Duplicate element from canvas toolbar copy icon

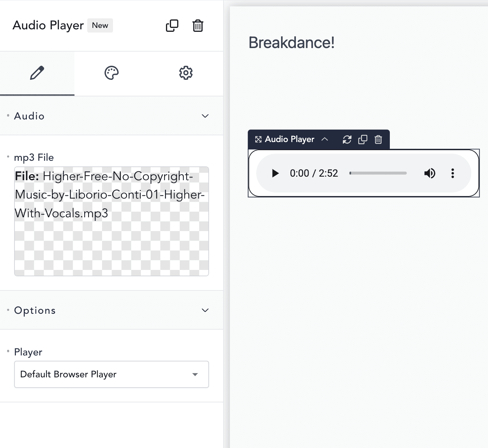(363, 140)
